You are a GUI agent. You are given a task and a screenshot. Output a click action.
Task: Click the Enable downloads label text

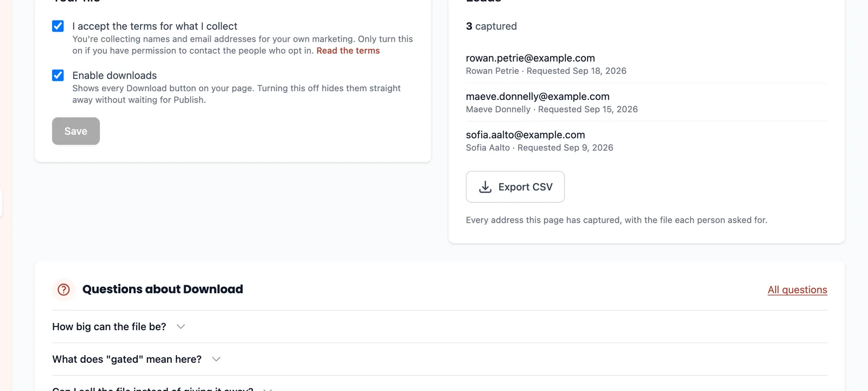[114, 75]
